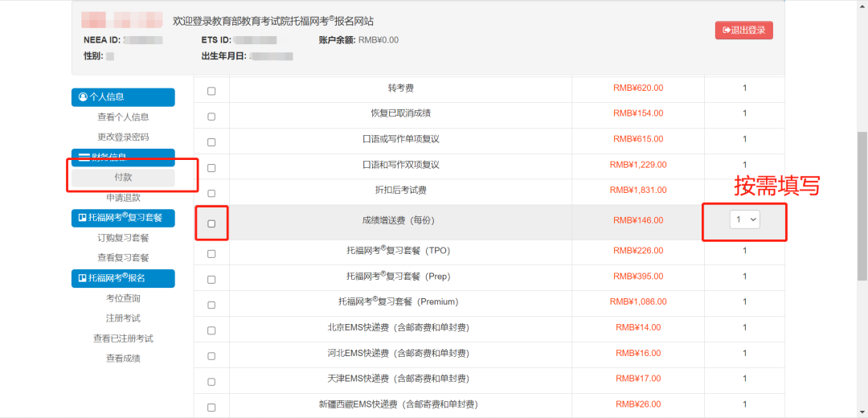Check the 复习套餐 (Premium) checkbox

pyautogui.click(x=211, y=305)
